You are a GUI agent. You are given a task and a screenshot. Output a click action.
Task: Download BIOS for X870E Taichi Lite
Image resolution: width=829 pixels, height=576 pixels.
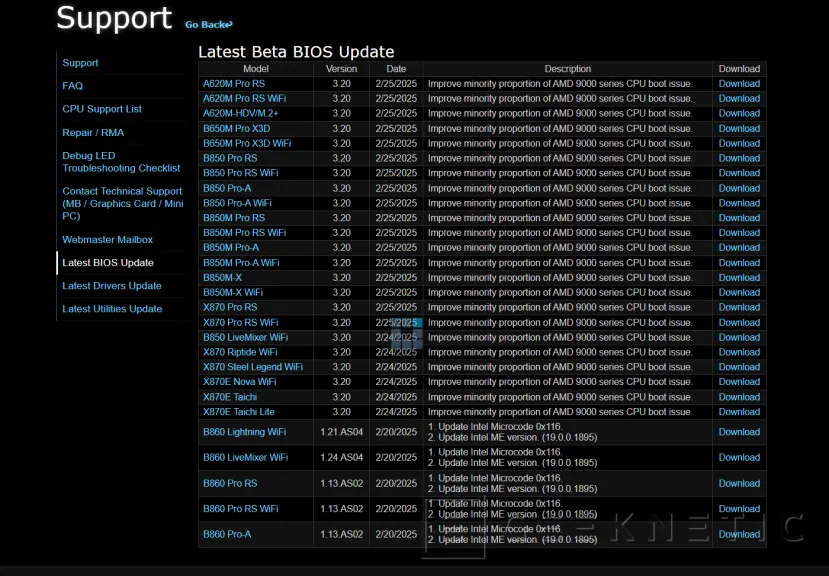tap(739, 412)
